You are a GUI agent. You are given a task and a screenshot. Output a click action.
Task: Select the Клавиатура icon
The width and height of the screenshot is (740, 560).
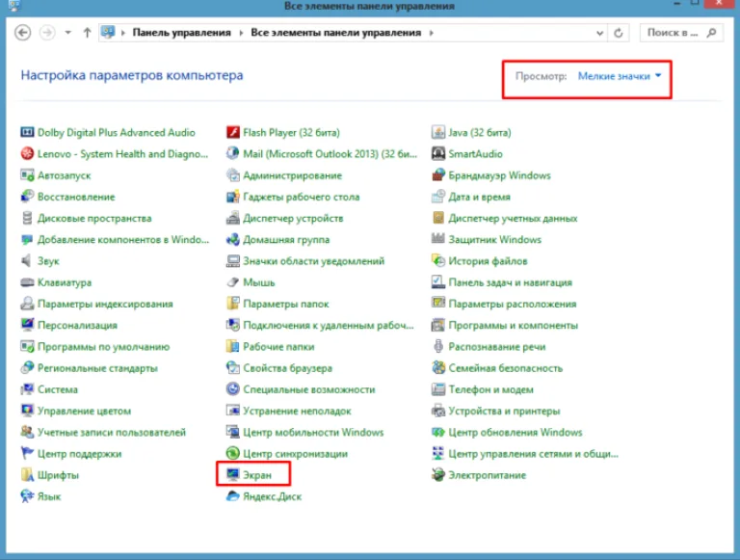pyautogui.click(x=27, y=282)
